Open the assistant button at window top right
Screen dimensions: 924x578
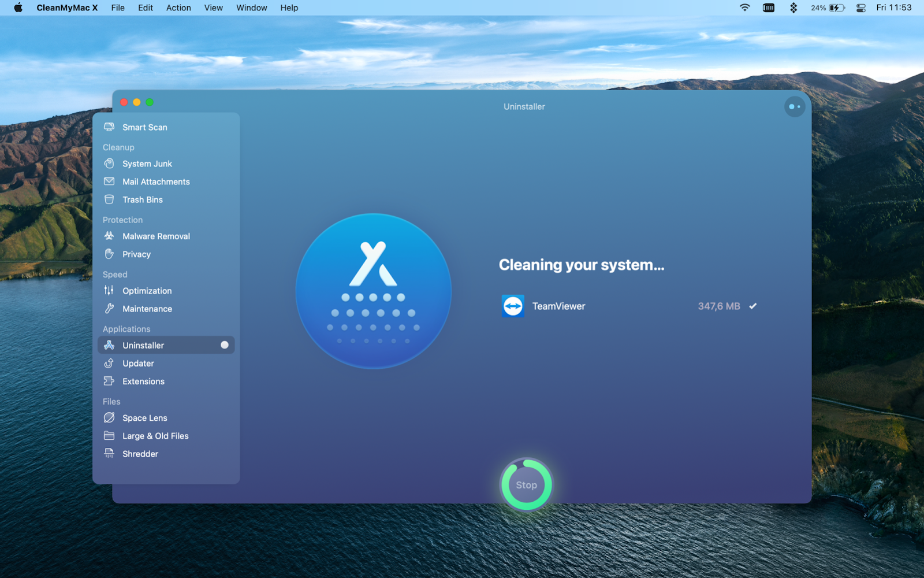[x=795, y=106]
